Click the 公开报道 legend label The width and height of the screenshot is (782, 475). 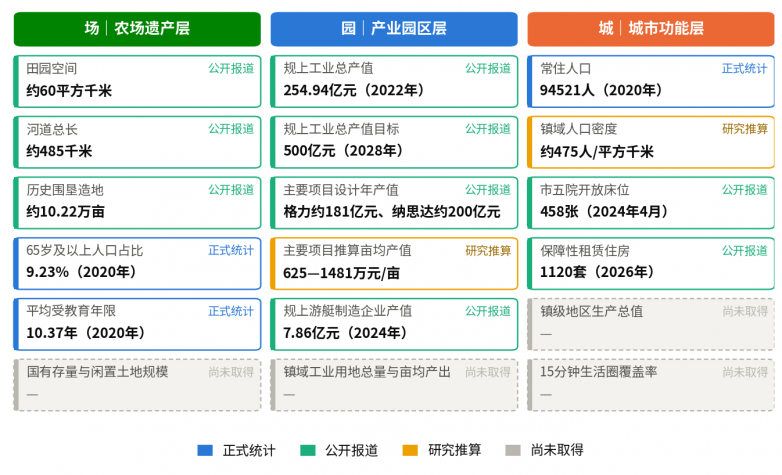click(x=352, y=451)
